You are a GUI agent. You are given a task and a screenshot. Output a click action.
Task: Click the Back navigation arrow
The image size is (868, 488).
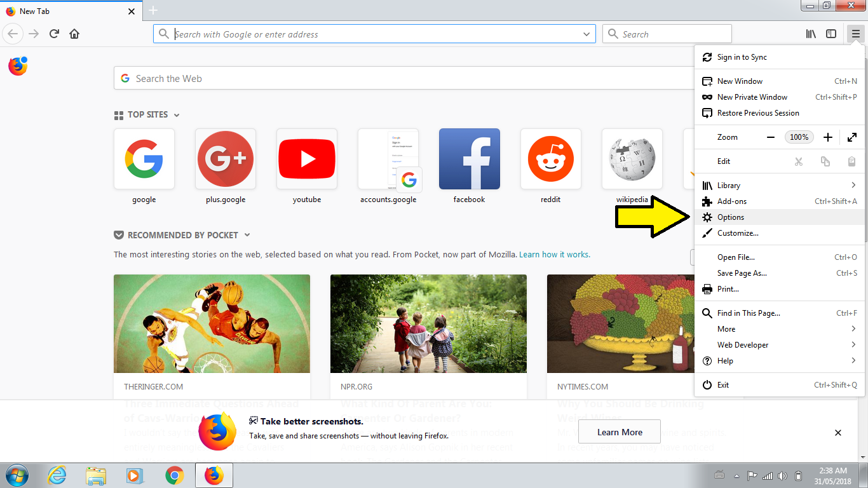pyautogui.click(x=13, y=34)
